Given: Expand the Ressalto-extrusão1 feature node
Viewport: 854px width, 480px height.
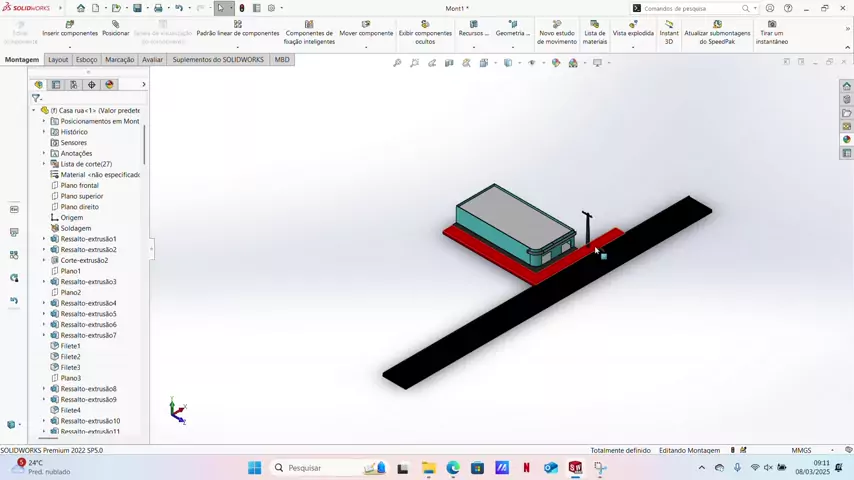Looking at the screenshot, I should click(x=44, y=239).
